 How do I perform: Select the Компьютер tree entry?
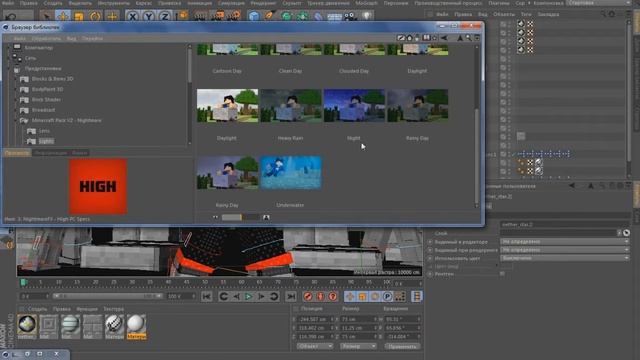[39, 48]
